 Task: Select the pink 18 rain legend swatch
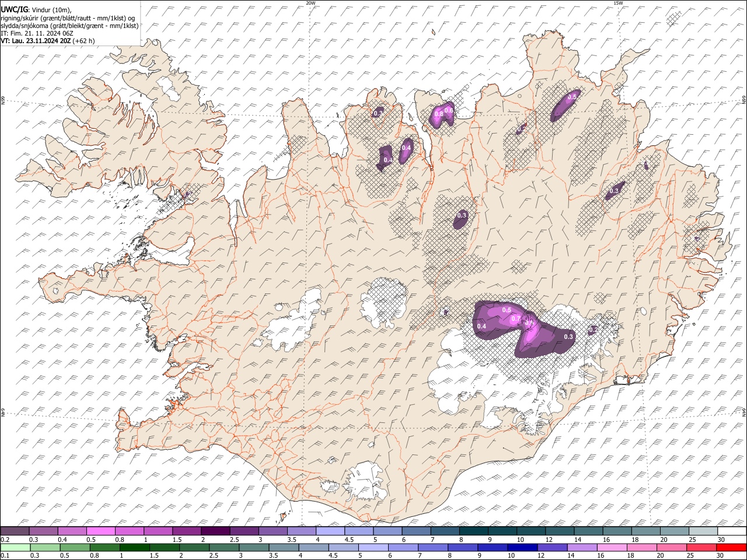click(643, 547)
